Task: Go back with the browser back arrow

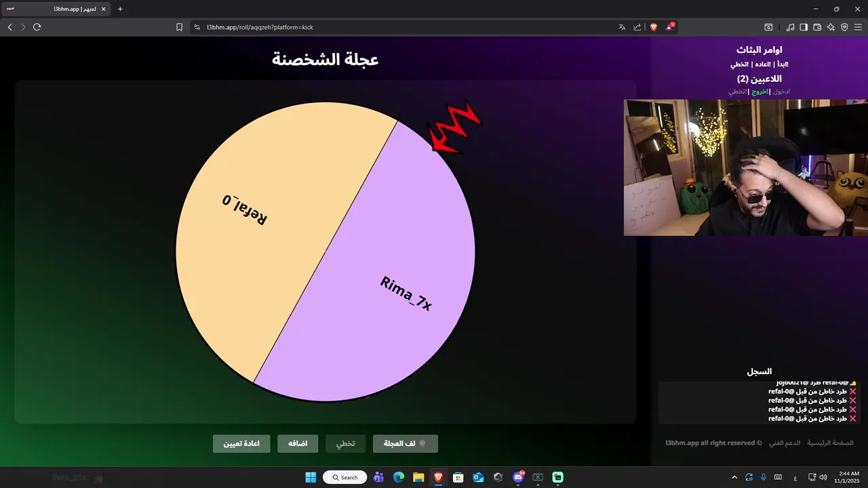Action: [10, 27]
